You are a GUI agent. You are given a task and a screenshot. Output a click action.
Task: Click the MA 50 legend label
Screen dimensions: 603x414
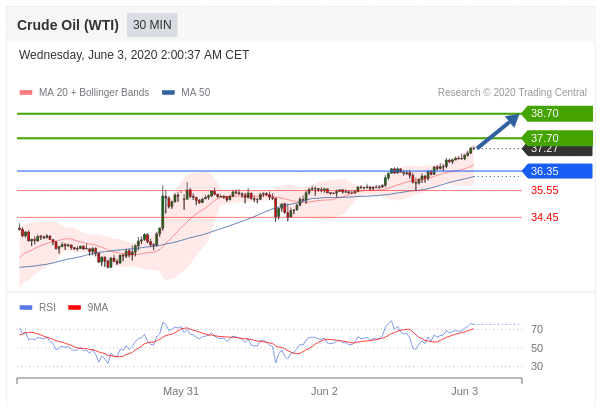coord(196,93)
